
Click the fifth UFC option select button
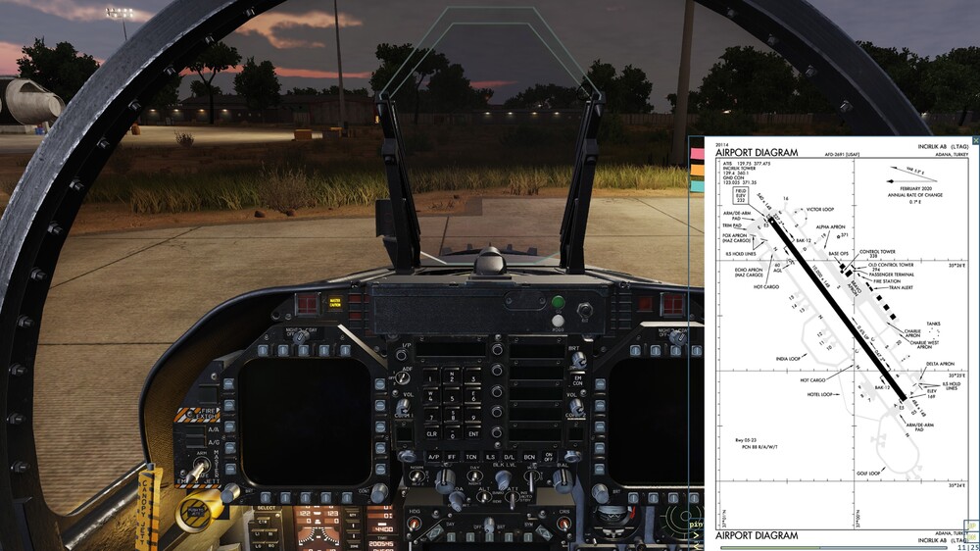click(497, 432)
